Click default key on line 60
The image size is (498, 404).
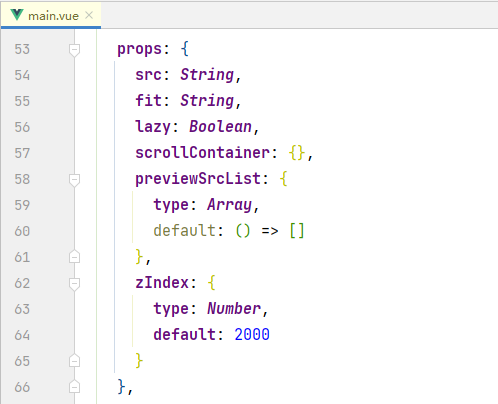pos(184,231)
